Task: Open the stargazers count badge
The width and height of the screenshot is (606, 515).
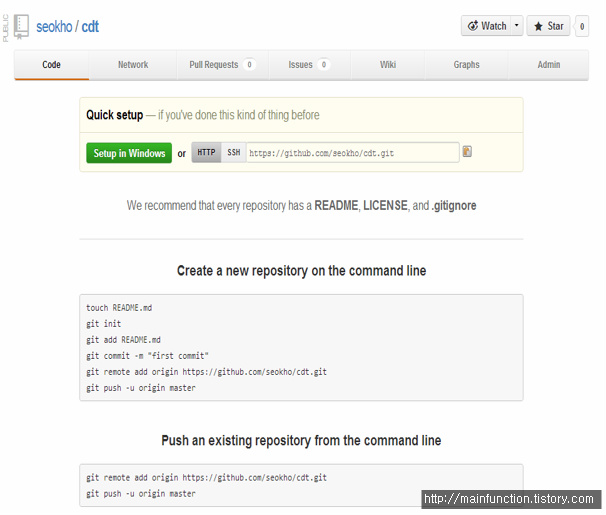Action: (582, 26)
